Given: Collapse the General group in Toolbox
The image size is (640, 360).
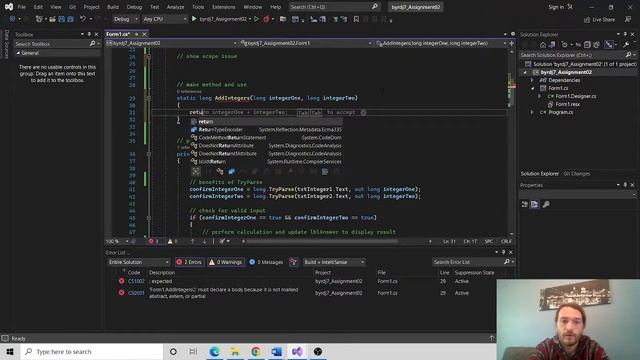Looking at the screenshot, I should point(18,53).
